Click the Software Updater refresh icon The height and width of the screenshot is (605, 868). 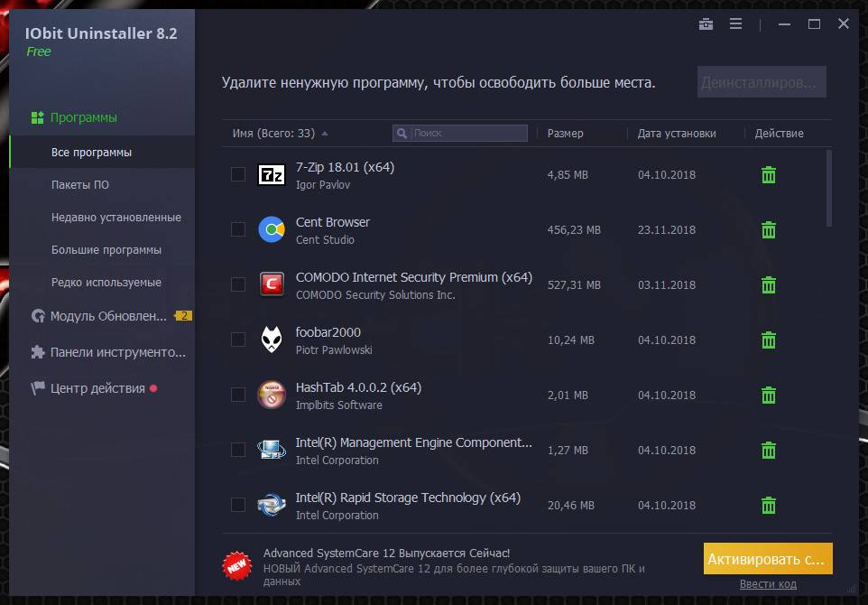[x=38, y=316]
